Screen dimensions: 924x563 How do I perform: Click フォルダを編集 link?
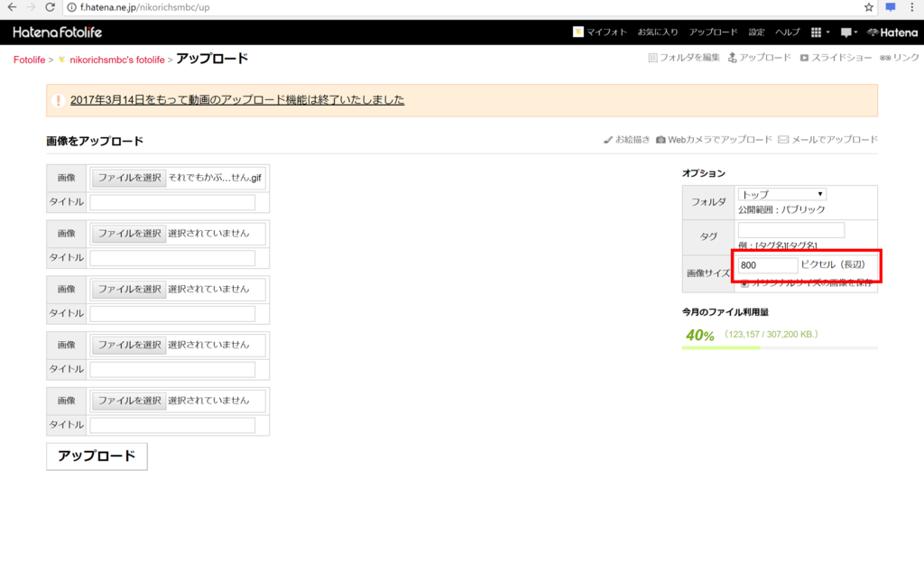(684, 57)
